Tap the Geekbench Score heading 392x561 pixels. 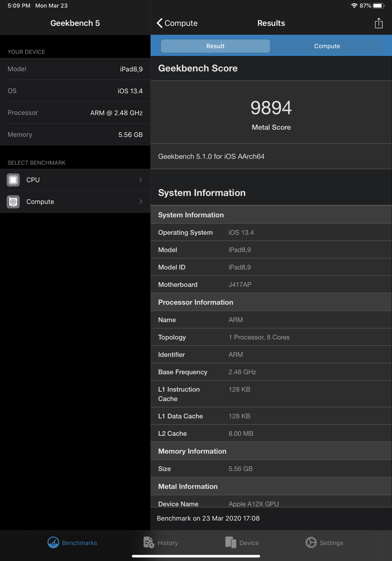(x=198, y=68)
